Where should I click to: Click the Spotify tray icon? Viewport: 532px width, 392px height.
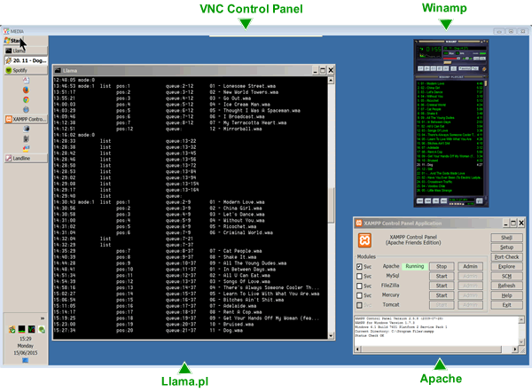click(x=42, y=329)
